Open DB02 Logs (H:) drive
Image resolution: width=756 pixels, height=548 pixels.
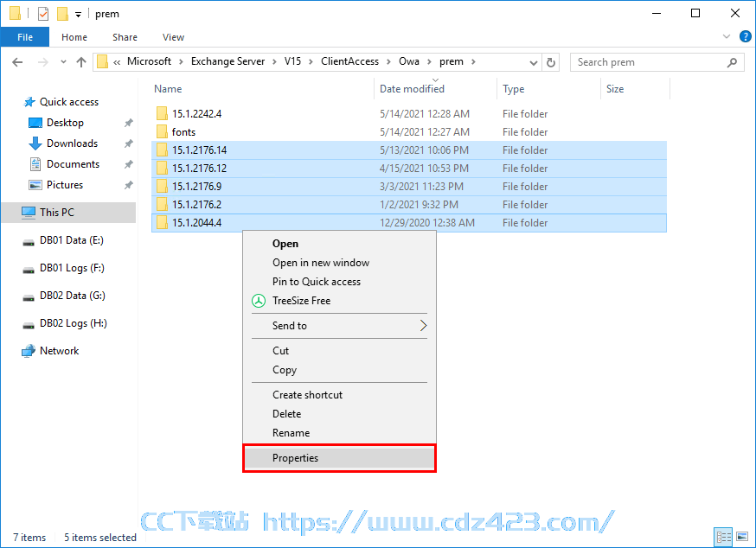(74, 323)
